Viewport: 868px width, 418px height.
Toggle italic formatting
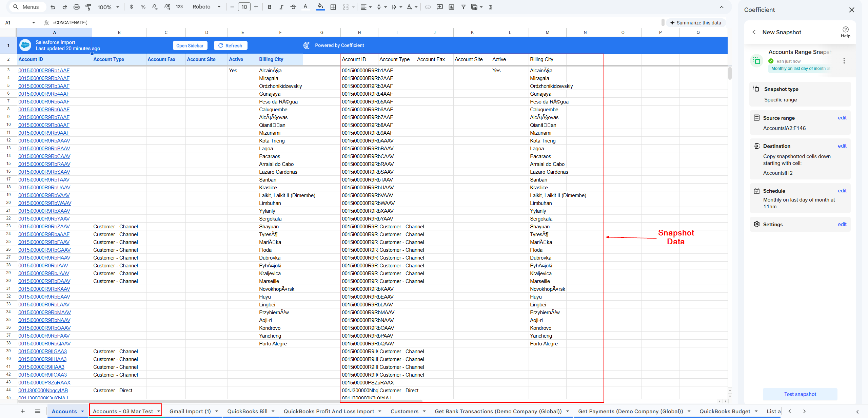tap(281, 7)
